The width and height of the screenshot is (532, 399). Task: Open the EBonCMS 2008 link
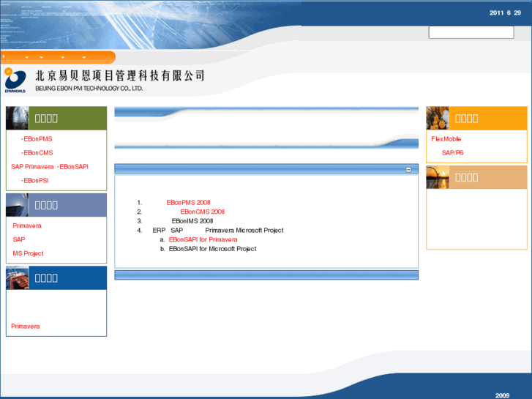click(203, 212)
